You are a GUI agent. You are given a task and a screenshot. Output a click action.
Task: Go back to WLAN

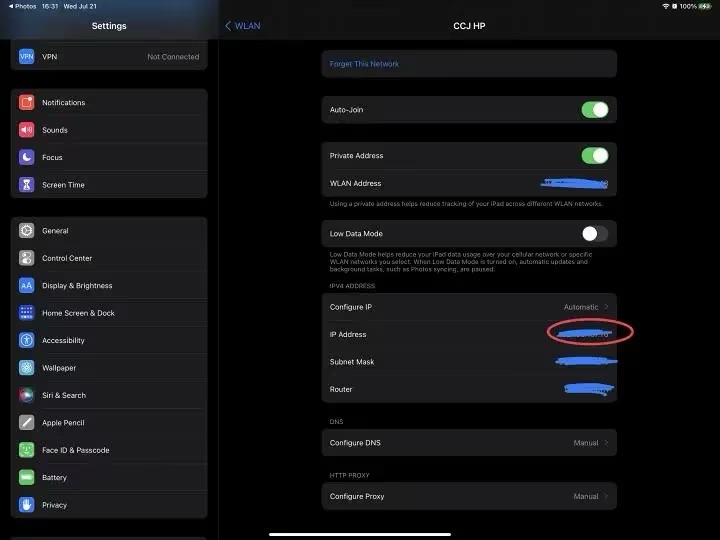tap(242, 26)
